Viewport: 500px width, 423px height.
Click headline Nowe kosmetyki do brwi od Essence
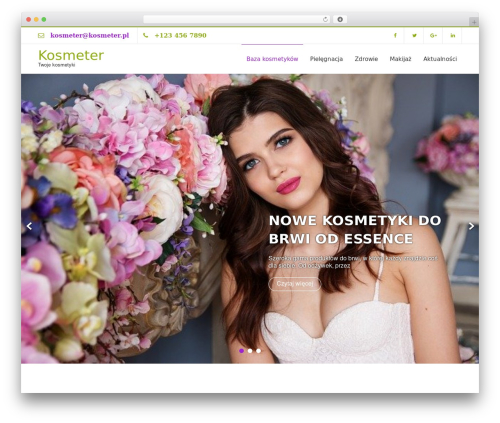point(355,230)
